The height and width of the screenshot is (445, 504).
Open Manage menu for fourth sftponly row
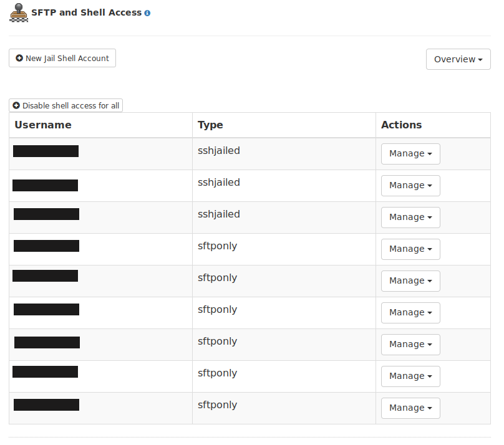tap(410, 345)
